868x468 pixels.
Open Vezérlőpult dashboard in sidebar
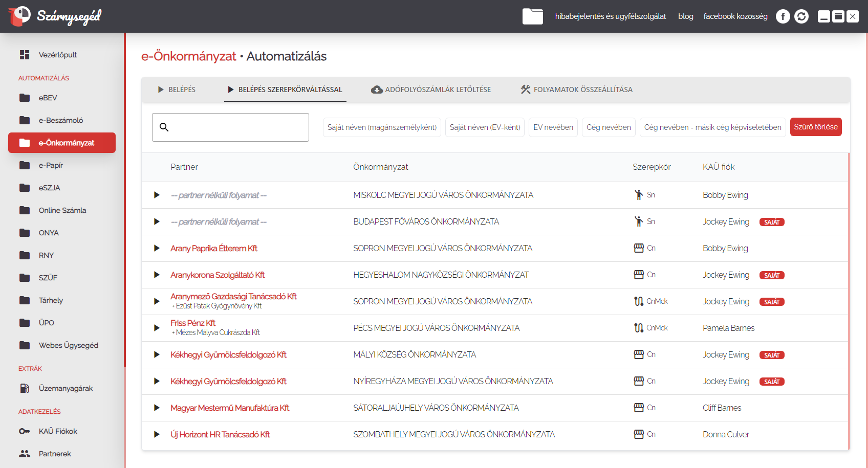point(57,55)
